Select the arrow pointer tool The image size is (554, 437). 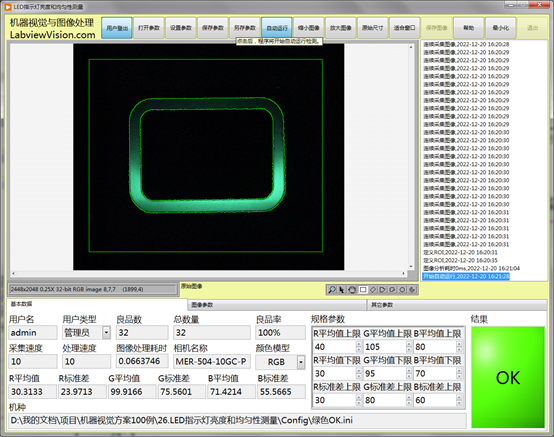click(342, 290)
